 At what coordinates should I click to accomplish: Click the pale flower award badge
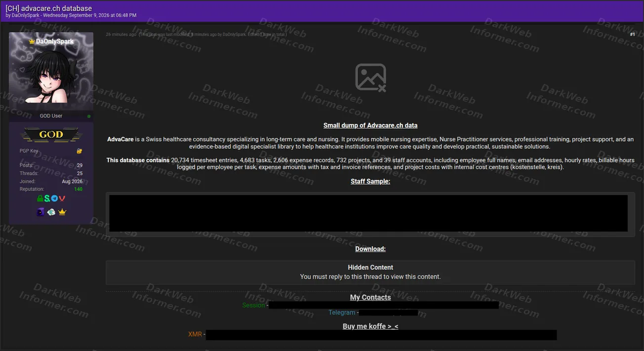(x=51, y=212)
